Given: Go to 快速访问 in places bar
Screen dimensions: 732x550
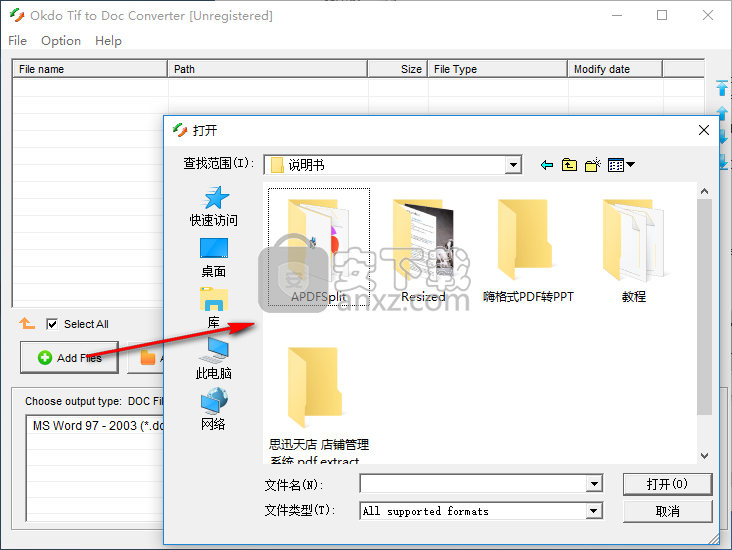Looking at the screenshot, I should pos(214,206).
